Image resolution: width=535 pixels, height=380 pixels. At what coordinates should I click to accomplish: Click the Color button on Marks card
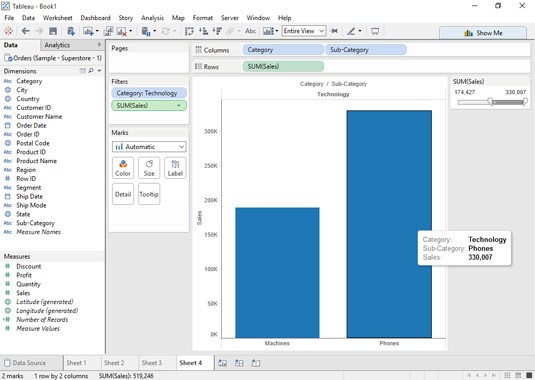click(123, 168)
